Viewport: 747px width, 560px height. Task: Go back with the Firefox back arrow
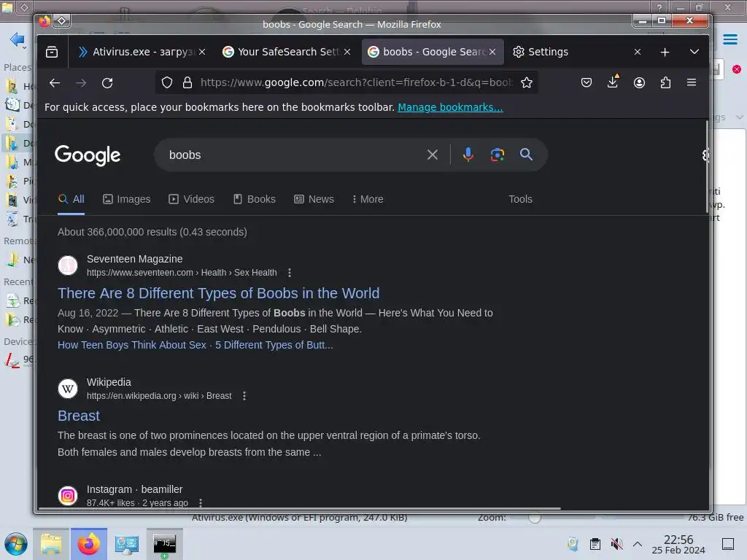(54, 83)
